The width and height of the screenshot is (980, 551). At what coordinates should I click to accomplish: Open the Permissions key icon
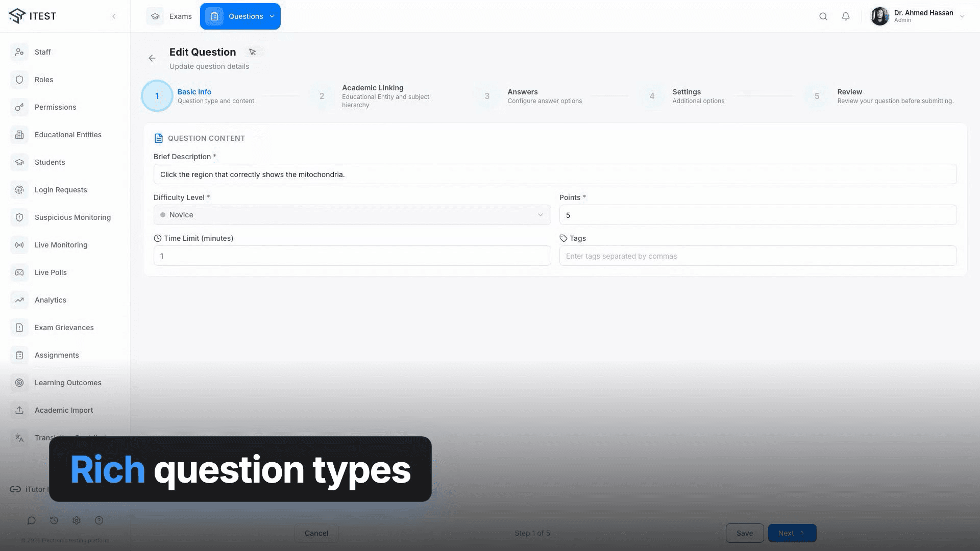tap(19, 107)
